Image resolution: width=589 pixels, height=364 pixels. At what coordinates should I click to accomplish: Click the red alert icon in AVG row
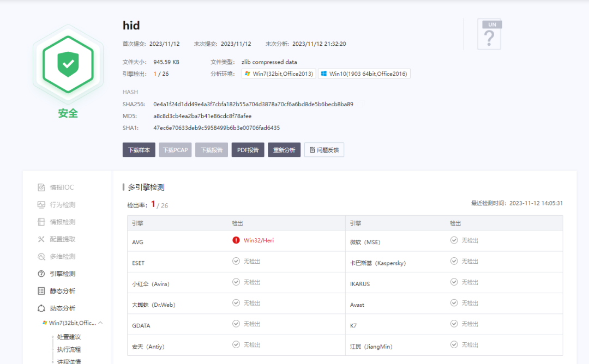[x=236, y=240]
